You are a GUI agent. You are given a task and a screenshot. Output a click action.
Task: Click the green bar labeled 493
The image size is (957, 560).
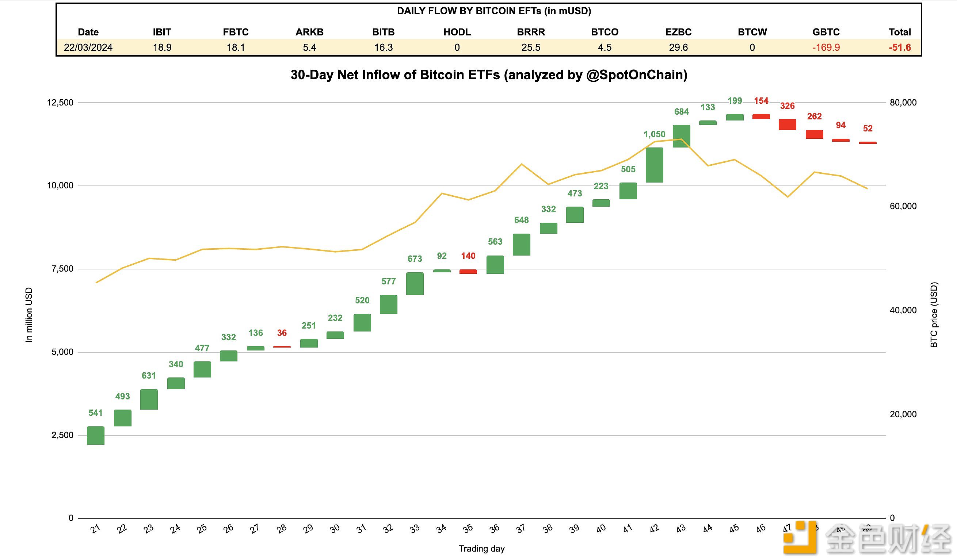[x=122, y=418]
